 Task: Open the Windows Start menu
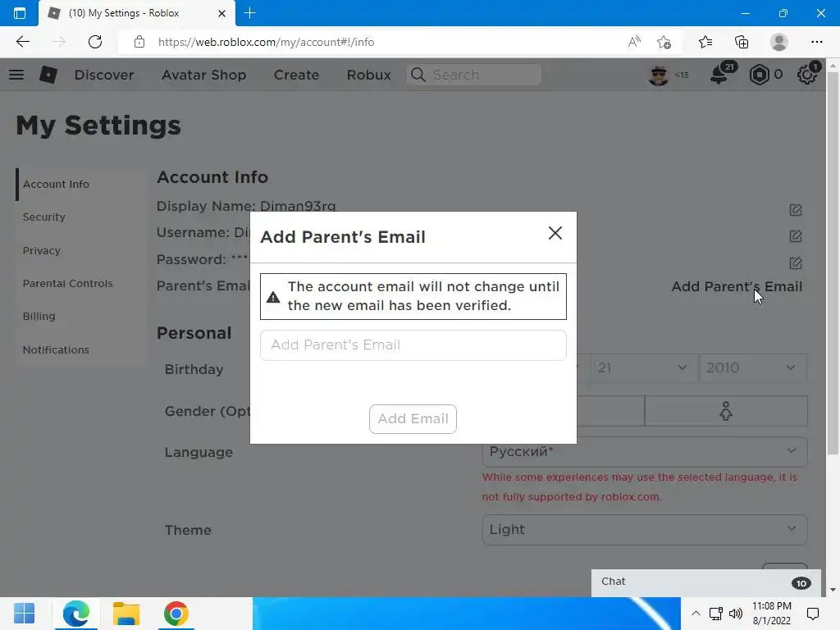click(24, 614)
